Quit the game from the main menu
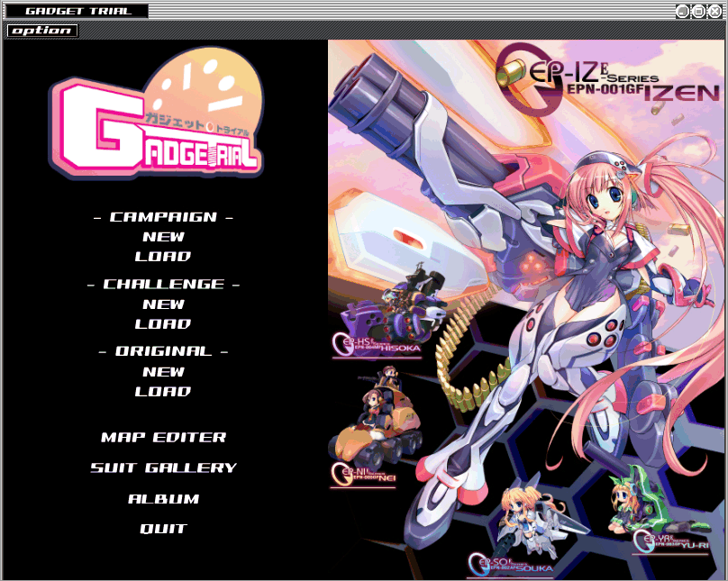Screen dimensions: 728x581 tap(163, 530)
